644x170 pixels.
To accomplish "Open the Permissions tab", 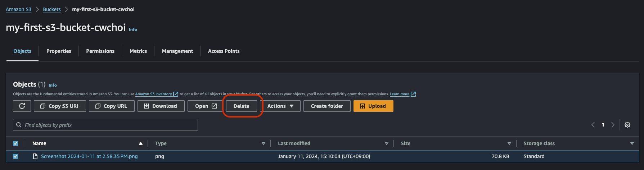I will [100, 51].
